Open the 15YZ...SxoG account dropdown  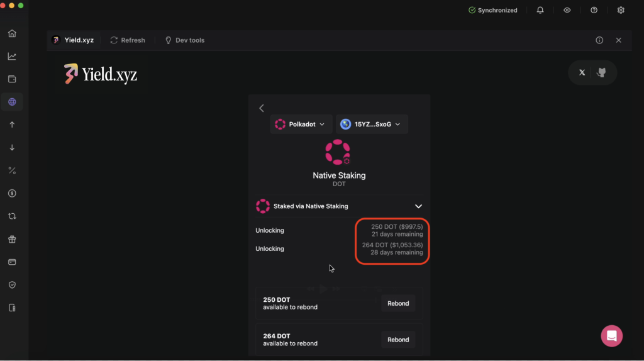click(x=372, y=125)
